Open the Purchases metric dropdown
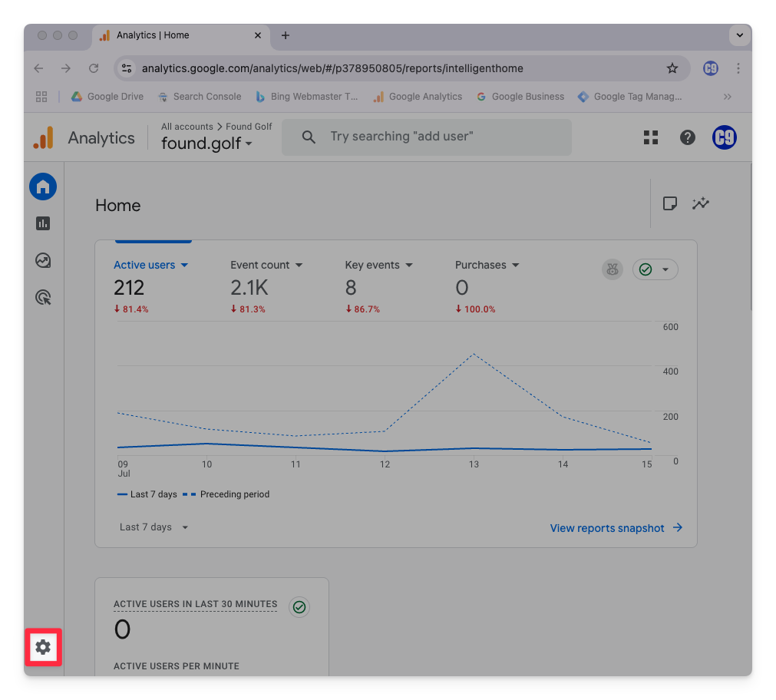 click(x=487, y=265)
